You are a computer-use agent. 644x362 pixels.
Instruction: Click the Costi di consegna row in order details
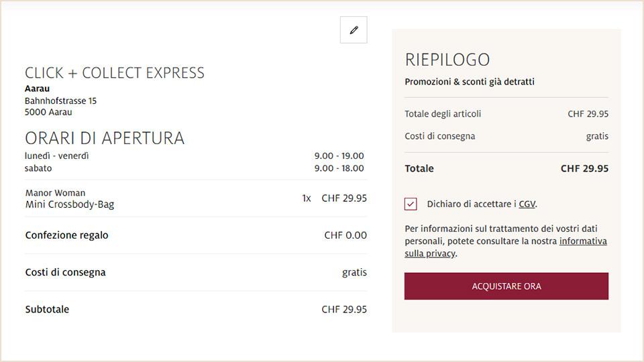click(65, 273)
